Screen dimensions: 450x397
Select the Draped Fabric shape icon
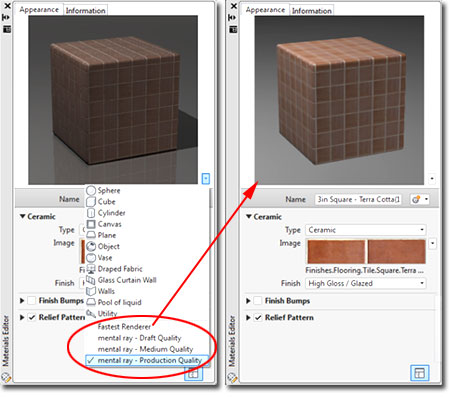pos(91,269)
